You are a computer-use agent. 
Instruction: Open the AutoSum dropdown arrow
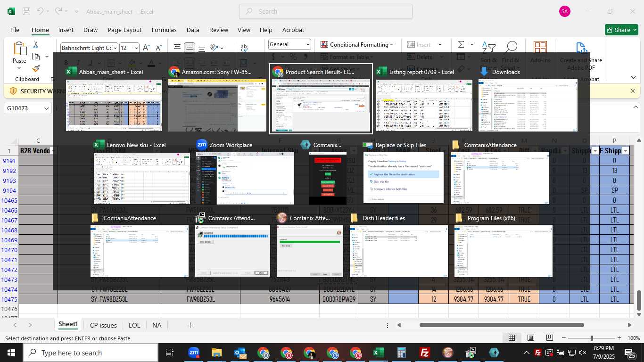[472, 44]
